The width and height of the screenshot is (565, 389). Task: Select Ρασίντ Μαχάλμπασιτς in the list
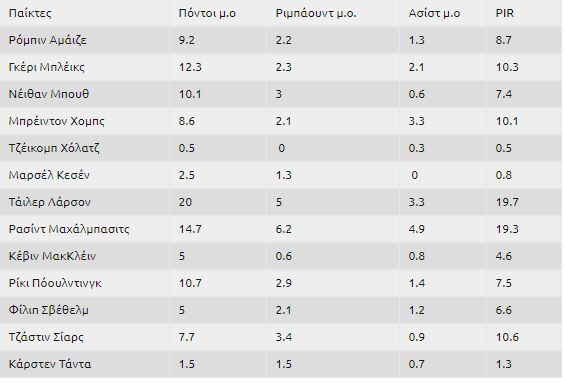tap(69, 229)
